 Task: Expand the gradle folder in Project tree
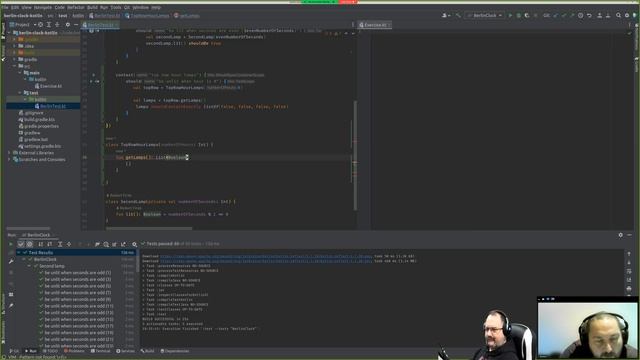pyautogui.click(x=15, y=60)
